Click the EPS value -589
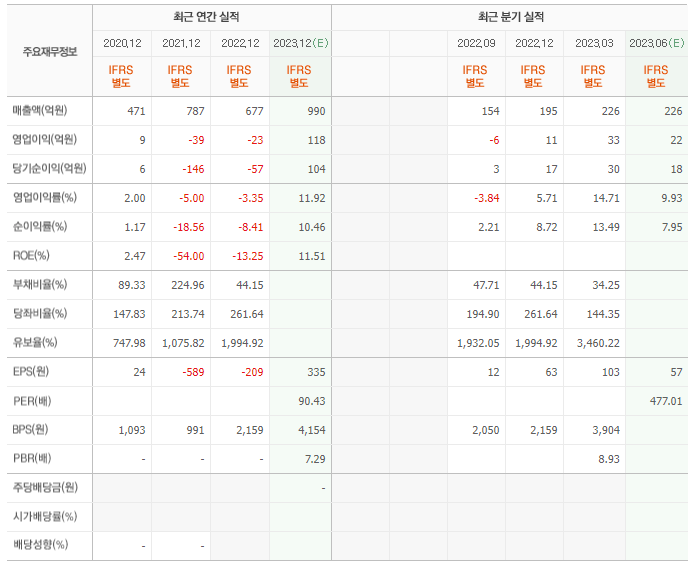Viewport: 692px width, 565px height. point(193,373)
